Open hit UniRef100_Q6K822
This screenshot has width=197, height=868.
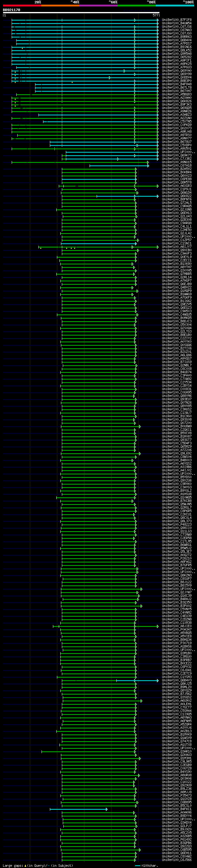tap(177, 196)
